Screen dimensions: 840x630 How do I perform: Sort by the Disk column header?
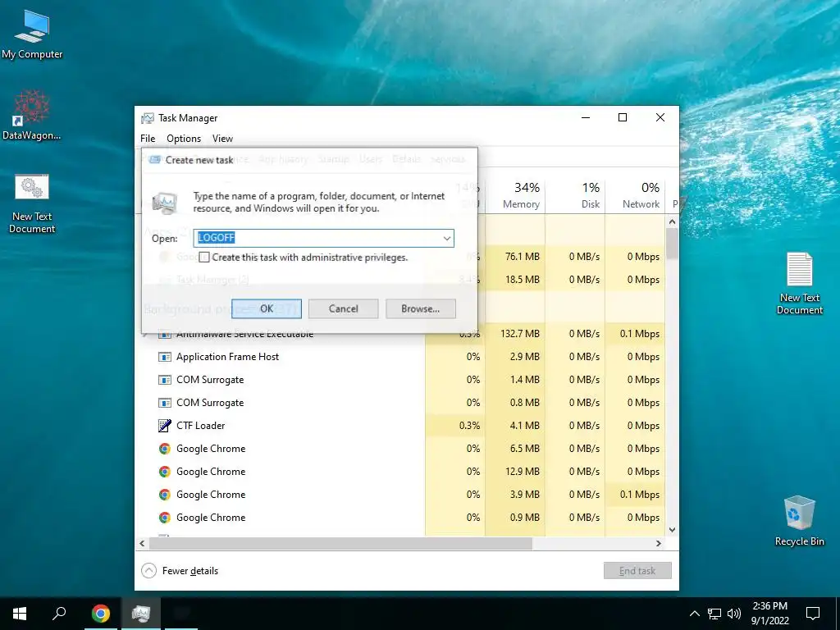point(575,195)
